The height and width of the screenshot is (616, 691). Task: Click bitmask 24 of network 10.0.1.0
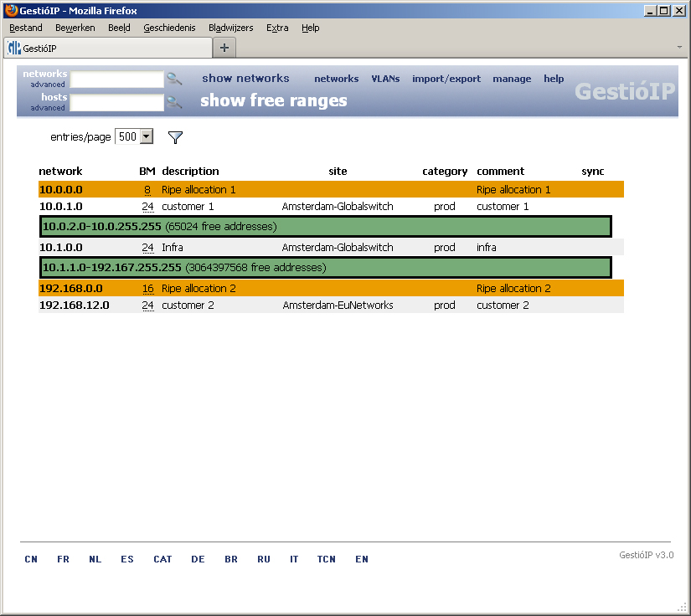pos(147,207)
